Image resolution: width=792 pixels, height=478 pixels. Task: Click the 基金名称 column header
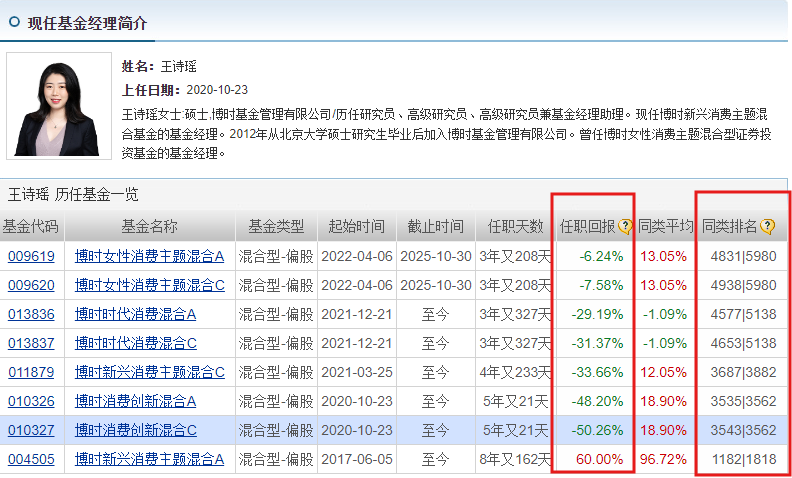[150, 226]
